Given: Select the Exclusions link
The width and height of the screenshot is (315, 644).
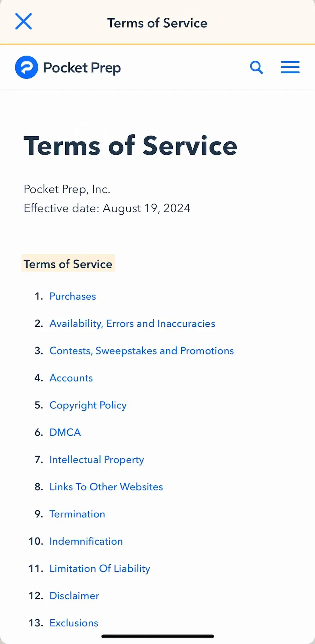Looking at the screenshot, I should click(x=74, y=623).
